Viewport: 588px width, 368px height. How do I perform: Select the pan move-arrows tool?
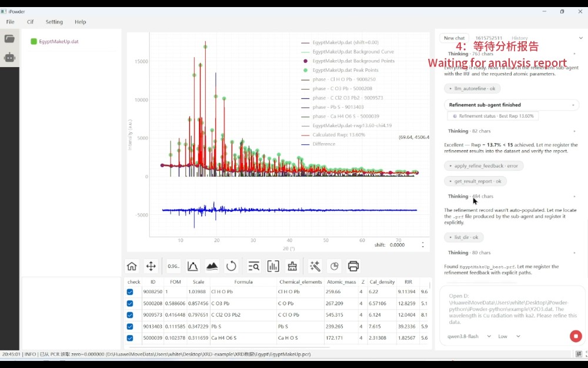[151, 266]
